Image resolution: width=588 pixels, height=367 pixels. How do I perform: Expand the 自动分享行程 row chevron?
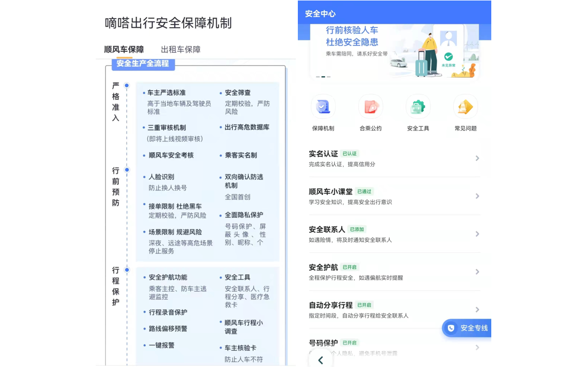point(477,310)
